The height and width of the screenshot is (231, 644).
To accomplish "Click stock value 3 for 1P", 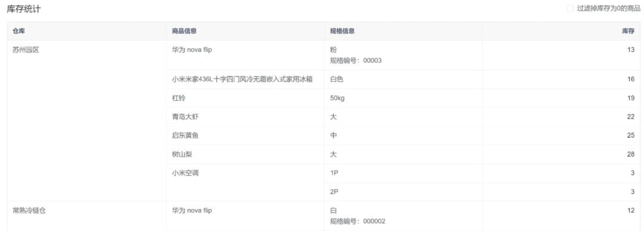I will [633, 173].
